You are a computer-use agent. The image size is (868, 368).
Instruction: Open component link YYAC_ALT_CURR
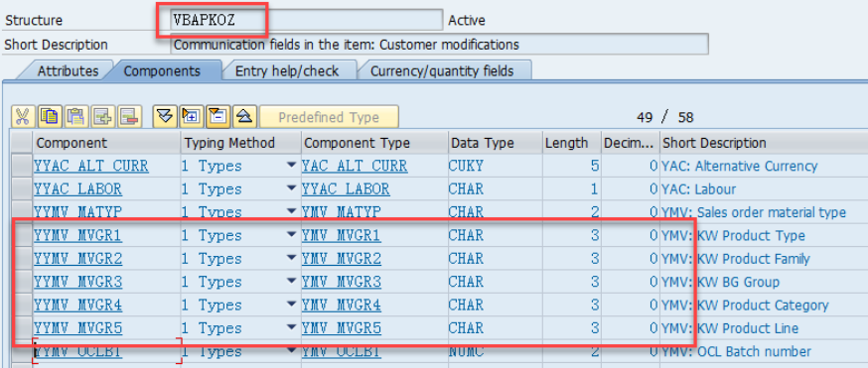90,166
